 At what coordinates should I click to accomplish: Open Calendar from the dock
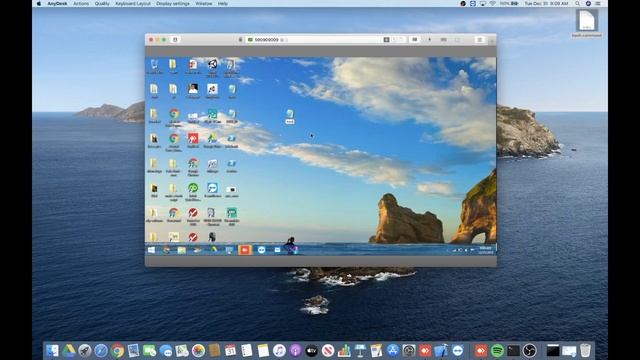click(231, 351)
